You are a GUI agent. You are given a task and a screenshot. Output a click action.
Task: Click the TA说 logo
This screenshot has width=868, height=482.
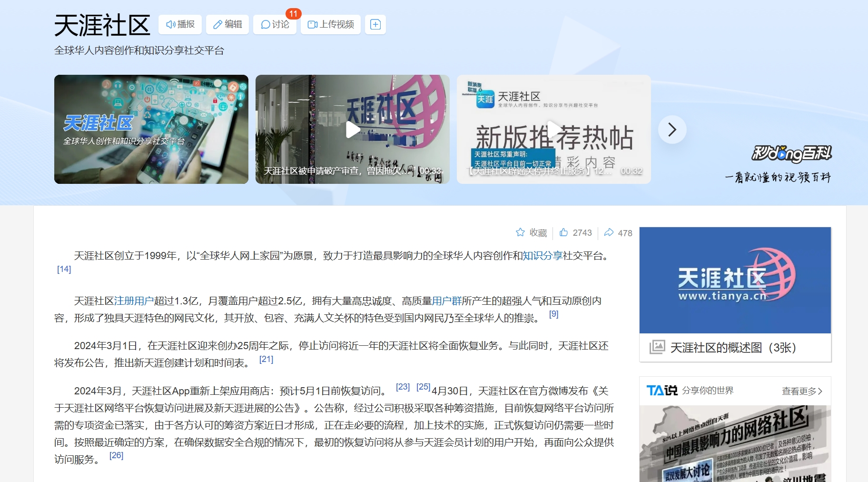(x=662, y=391)
